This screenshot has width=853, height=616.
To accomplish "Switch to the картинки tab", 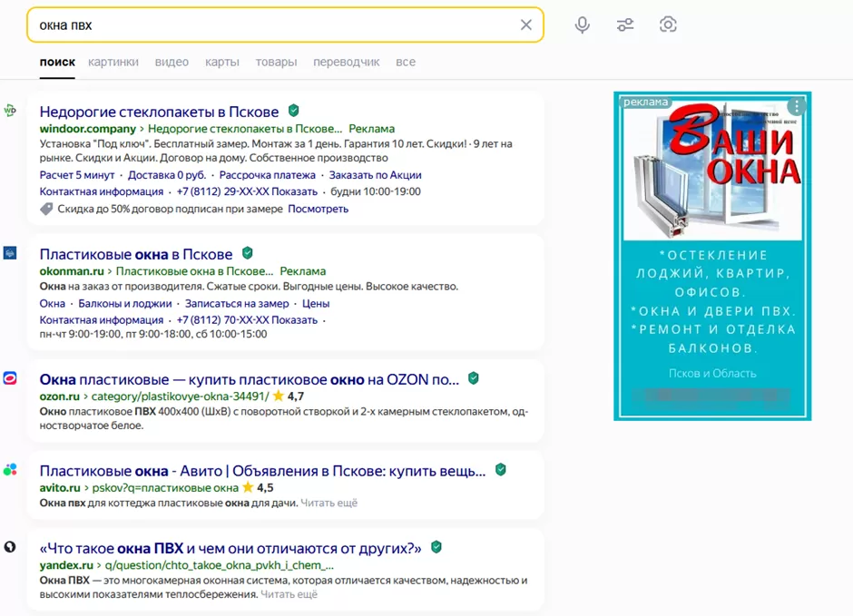I will [113, 62].
